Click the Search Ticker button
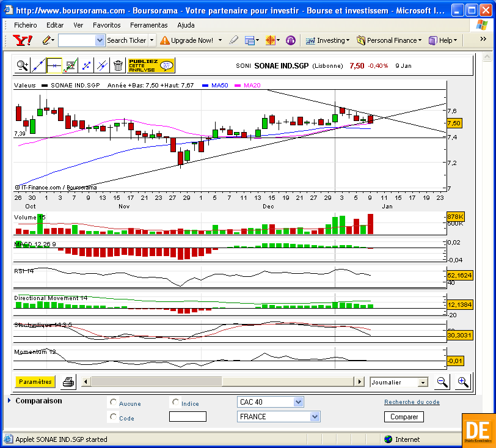The image size is (496, 448). (x=126, y=40)
